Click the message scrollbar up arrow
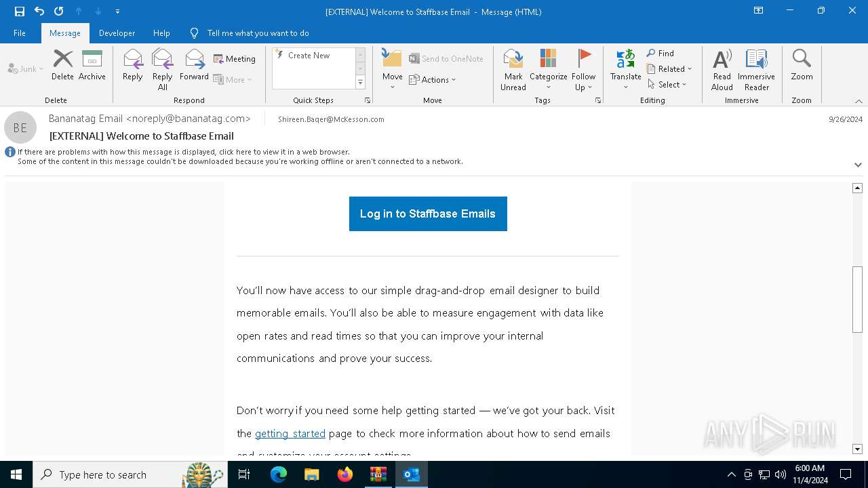Image resolution: width=868 pixels, height=488 pixels. tap(858, 188)
